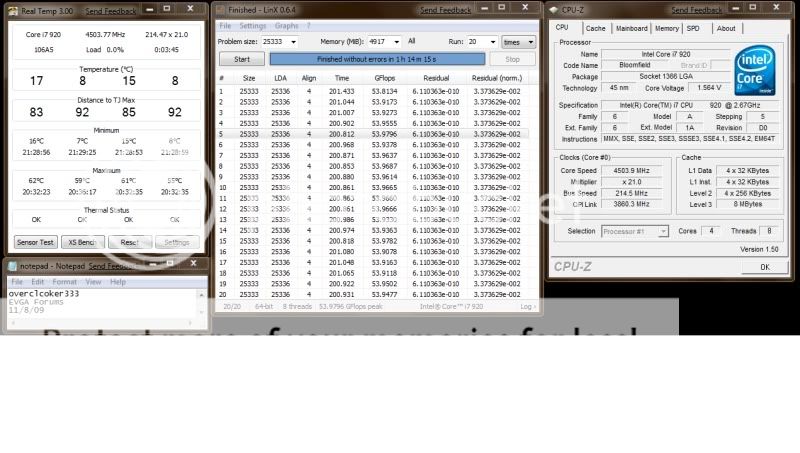Open the Graphs menu in LinX
The image size is (800, 453).
tap(286, 25)
